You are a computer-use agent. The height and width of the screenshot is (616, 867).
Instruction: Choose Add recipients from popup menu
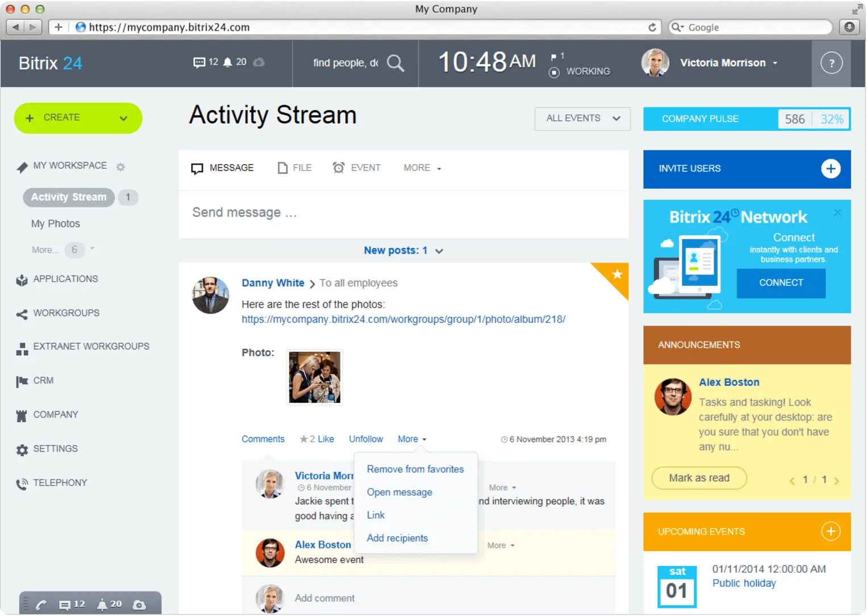(x=397, y=538)
